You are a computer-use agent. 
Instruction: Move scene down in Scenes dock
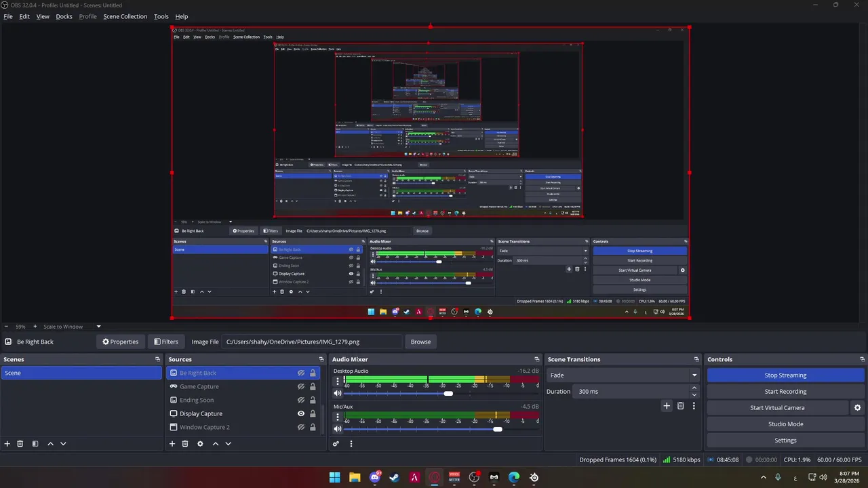(x=63, y=444)
